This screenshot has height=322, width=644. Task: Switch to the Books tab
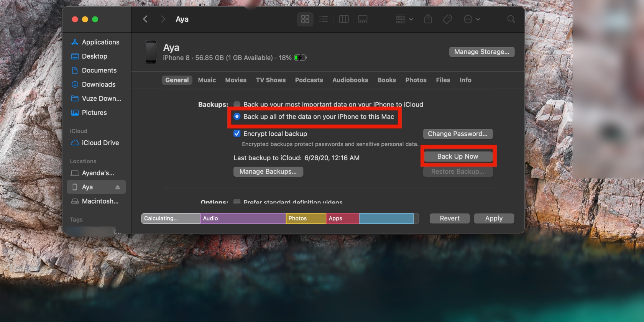387,80
